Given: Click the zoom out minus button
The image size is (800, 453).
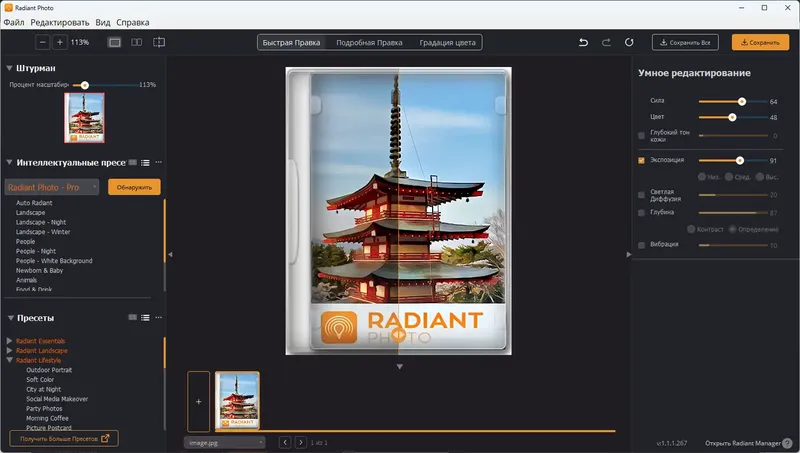Looking at the screenshot, I should click(42, 43).
